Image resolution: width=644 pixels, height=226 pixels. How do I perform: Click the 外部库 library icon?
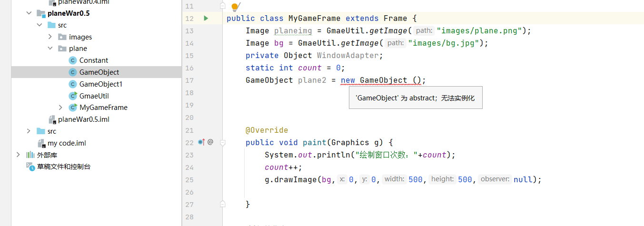click(30, 155)
